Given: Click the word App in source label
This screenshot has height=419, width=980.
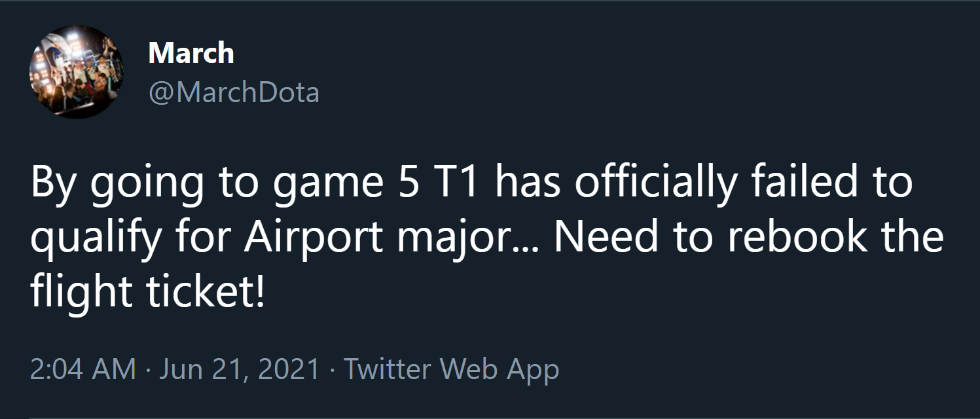Looking at the screenshot, I should [x=534, y=371].
